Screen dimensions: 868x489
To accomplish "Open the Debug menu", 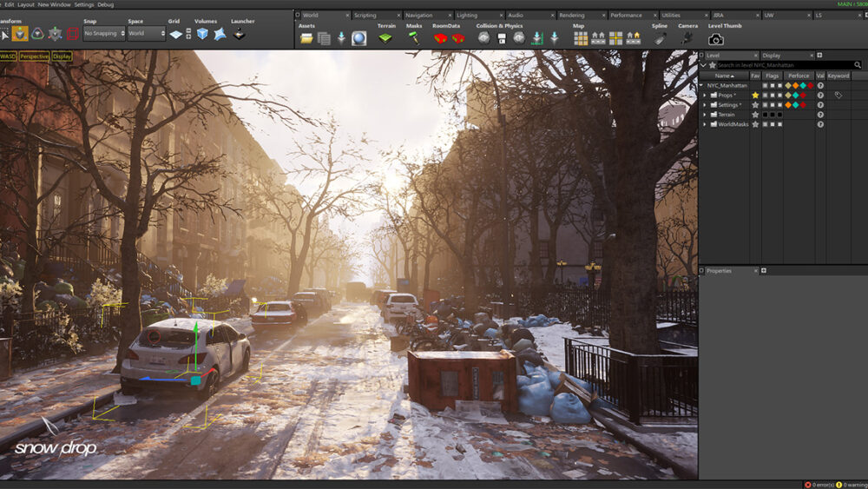I will pyautogui.click(x=106, y=4).
